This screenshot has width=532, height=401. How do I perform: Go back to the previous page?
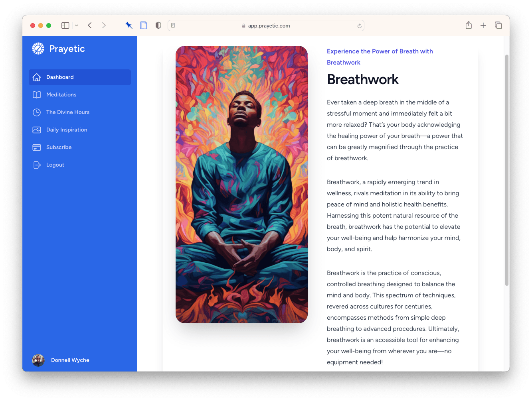90,26
